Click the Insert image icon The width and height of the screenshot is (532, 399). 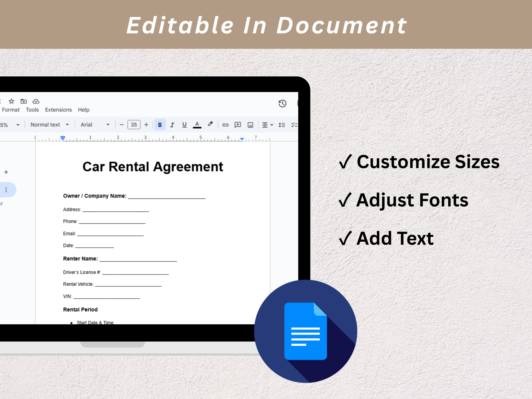click(x=250, y=125)
